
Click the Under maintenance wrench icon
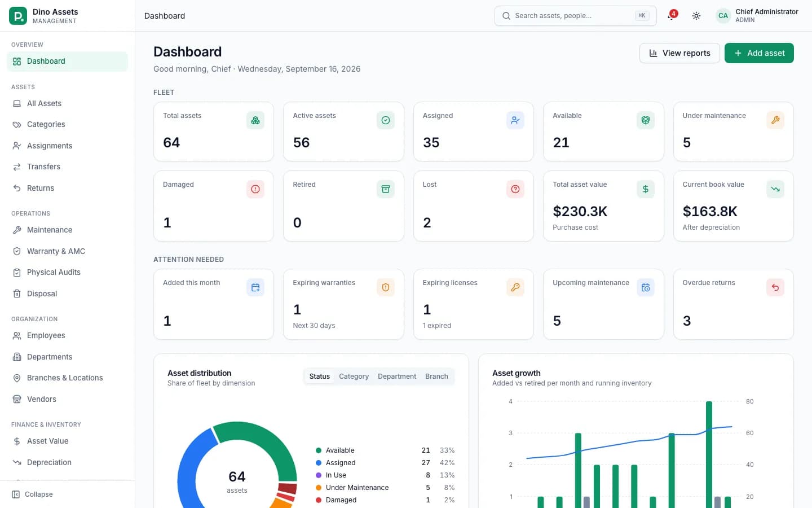coord(775,120)
